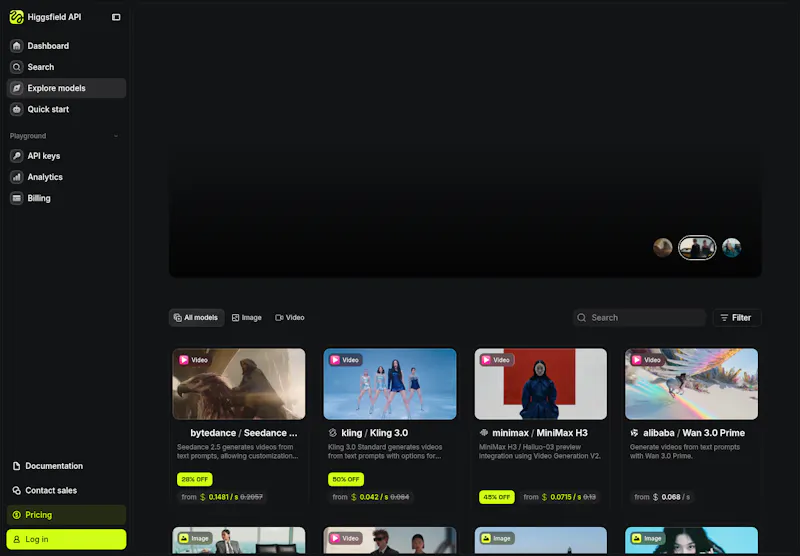The height and width of the screenshot is (556, 800).
Task: Open API keys page
Action: (x=66, y=156)
